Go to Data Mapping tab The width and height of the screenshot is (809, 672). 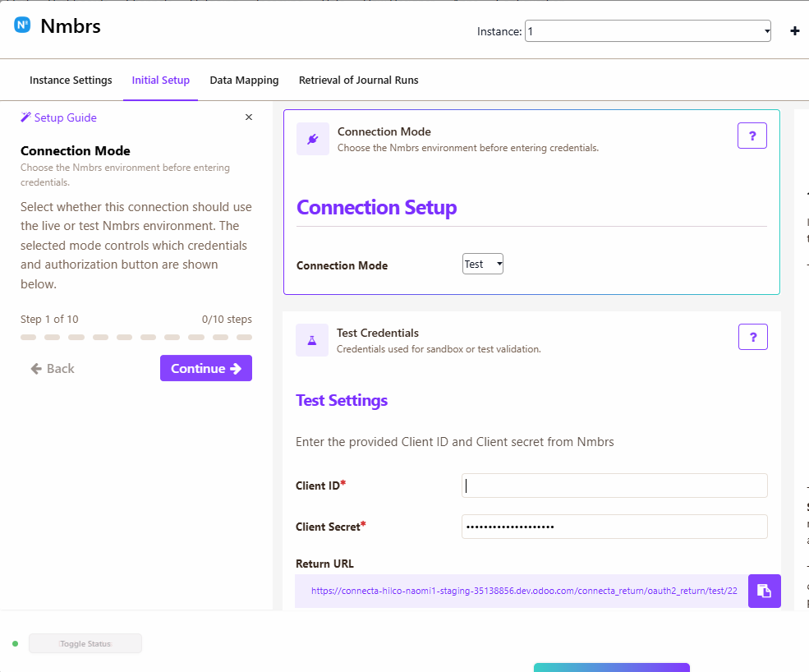(x=244, y=80)
